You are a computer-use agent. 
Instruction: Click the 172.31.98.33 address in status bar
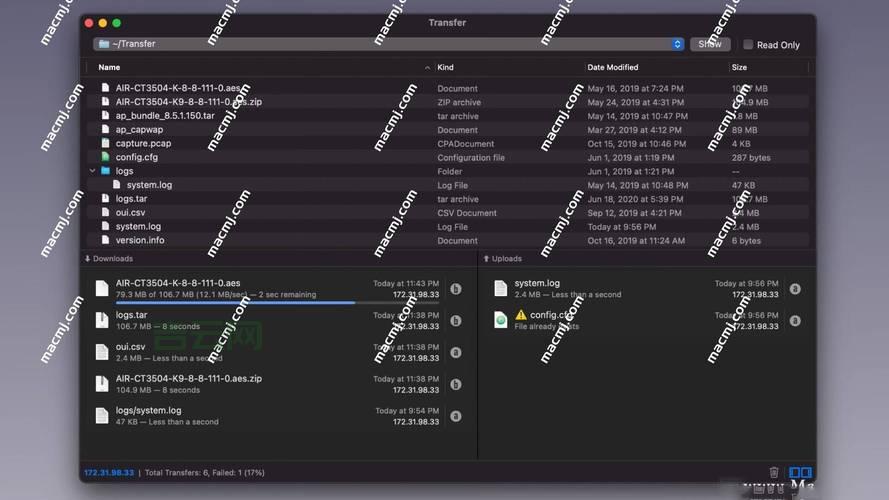tap(108, 473)
